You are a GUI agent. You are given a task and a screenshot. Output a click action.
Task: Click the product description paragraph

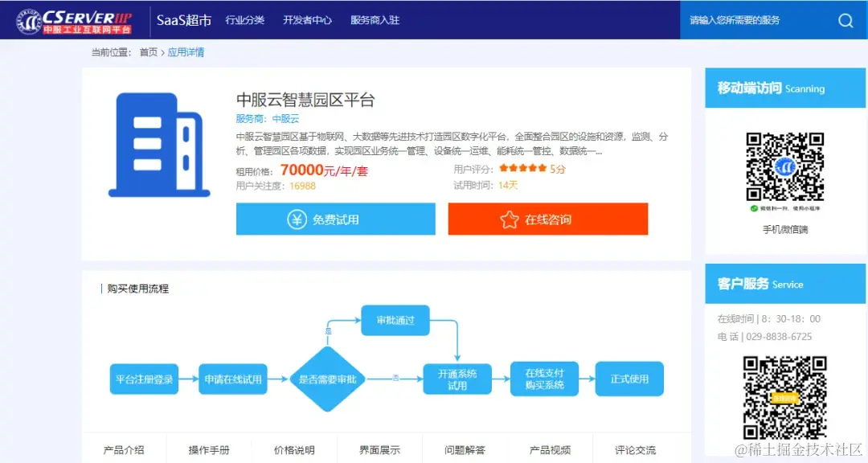(452, 143)
